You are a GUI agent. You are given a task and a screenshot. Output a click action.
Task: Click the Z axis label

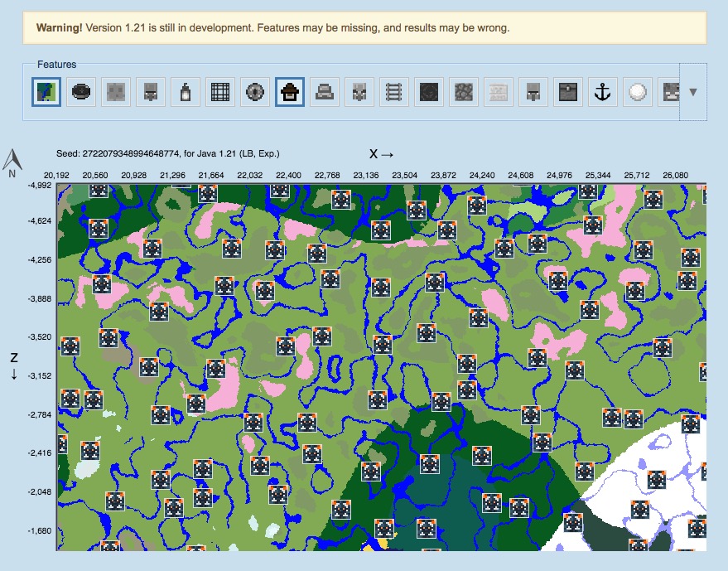click(x=14, y=358)
